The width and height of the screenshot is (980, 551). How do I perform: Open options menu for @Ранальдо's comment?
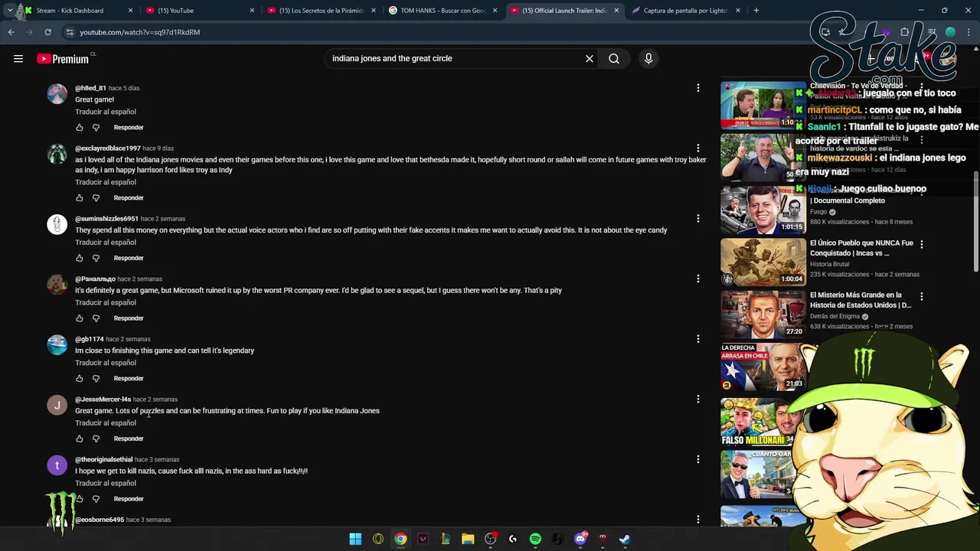coord(698,279)
